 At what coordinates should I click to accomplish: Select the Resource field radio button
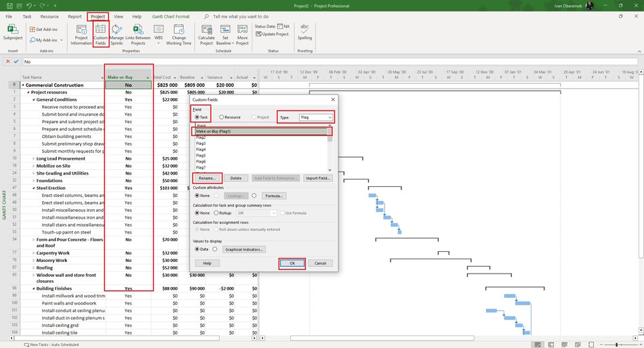pos(222,117)
